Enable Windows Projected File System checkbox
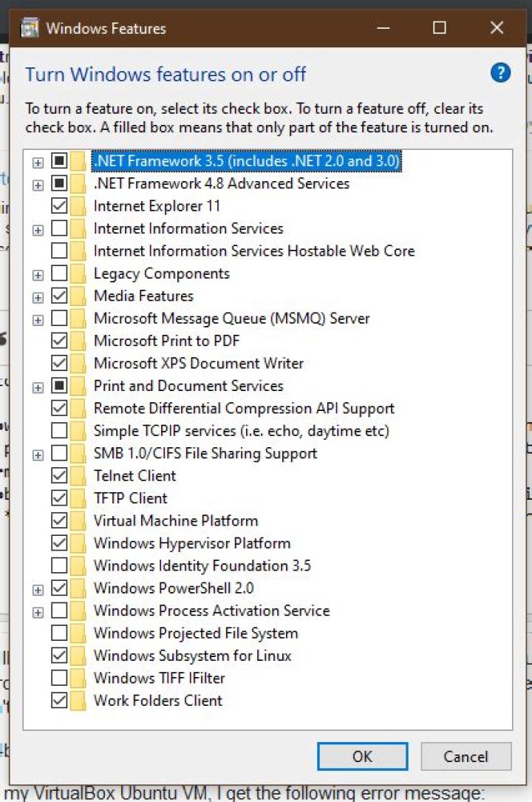This screenshot has width=532, height=802. tap(59, 633)
